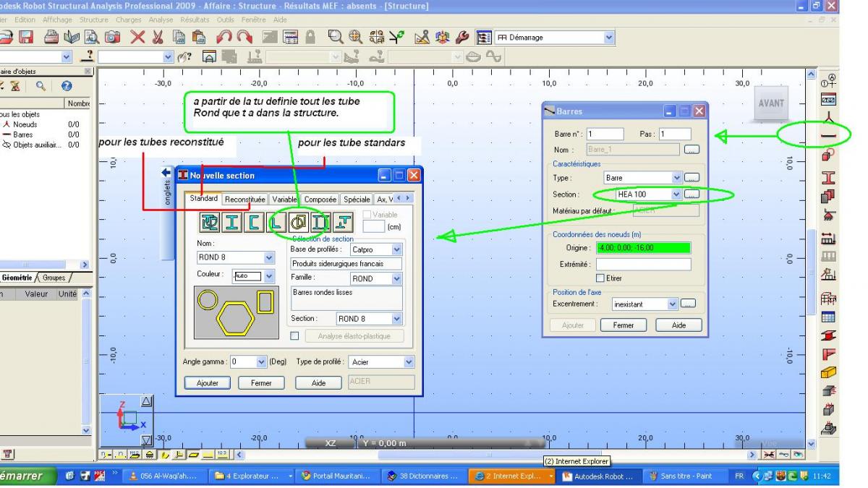Image resolution: width=868 pixels, height=488 pixels.
Task: Click Aide in the Barres dialog
Action: click(678, 325)
